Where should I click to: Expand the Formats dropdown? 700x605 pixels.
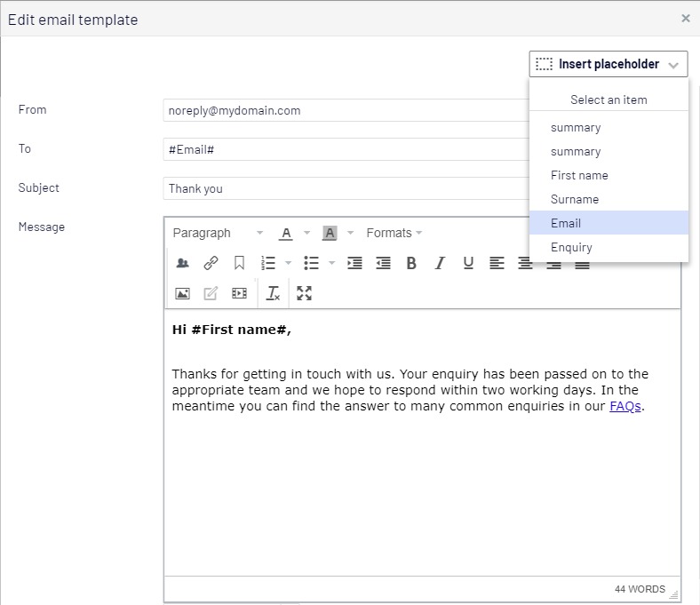[394, 233]
